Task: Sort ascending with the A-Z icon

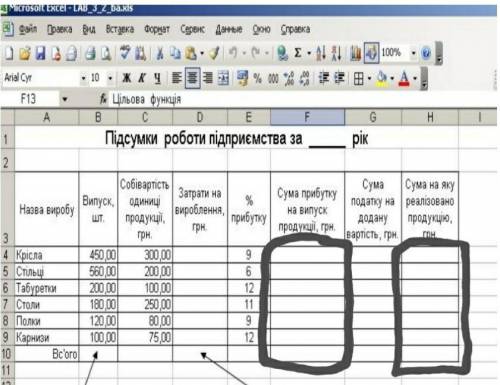Action: pos(320,53)
